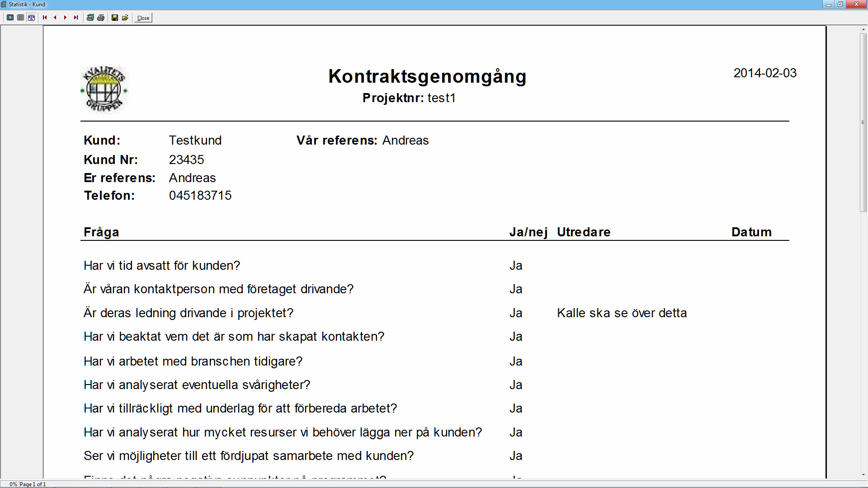The width and height of the screenshot is (868, 488).
Task: Click question Har vi arbetet med branschen tidigare?
Action: pyautogui.click(x=193, y=361)
